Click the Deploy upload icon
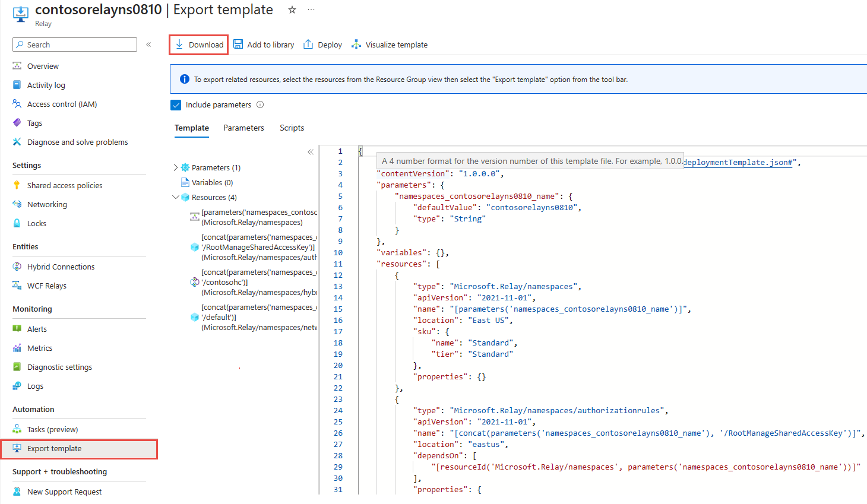The image size is (867, 504). click(x=308, y=45)
